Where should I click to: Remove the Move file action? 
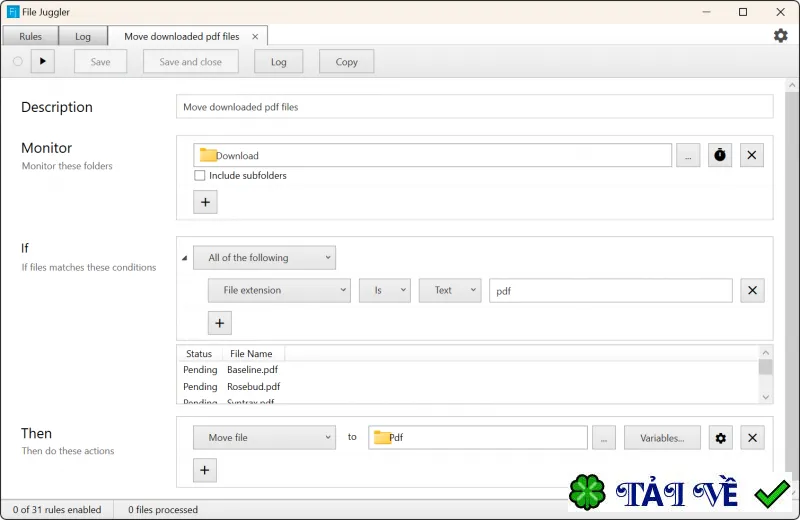(x=752, y=438)
